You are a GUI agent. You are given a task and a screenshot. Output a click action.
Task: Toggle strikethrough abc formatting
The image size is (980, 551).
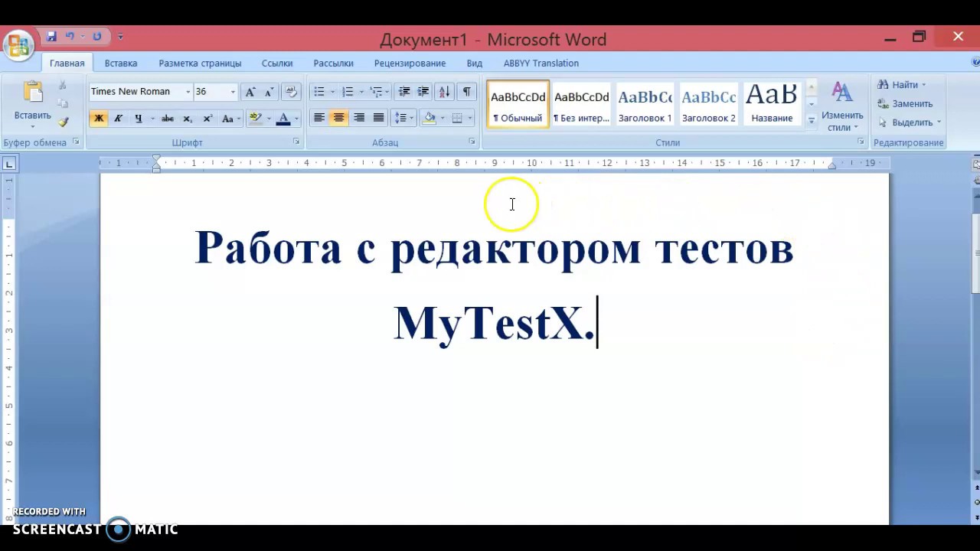(x=168, y=119)
